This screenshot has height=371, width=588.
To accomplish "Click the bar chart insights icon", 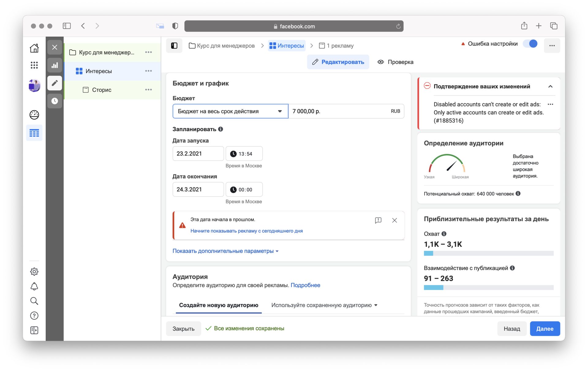I will 55,65.
